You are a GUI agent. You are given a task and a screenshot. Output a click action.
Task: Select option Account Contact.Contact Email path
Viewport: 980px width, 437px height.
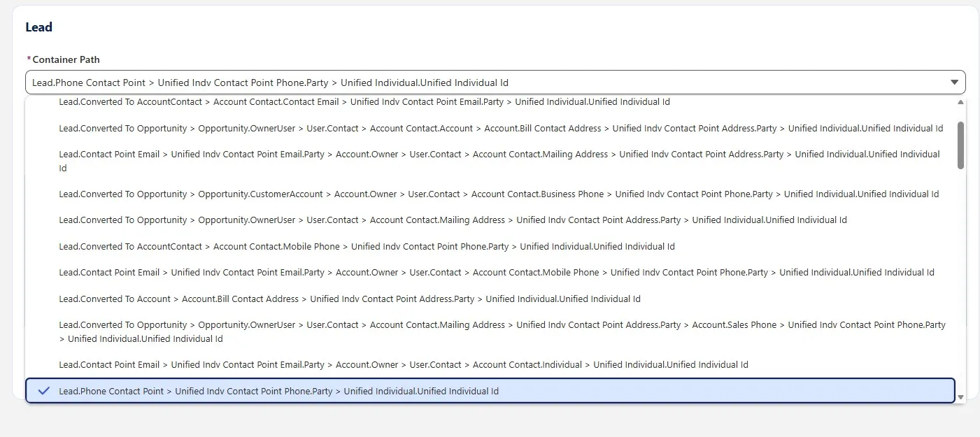click(490, 102)
